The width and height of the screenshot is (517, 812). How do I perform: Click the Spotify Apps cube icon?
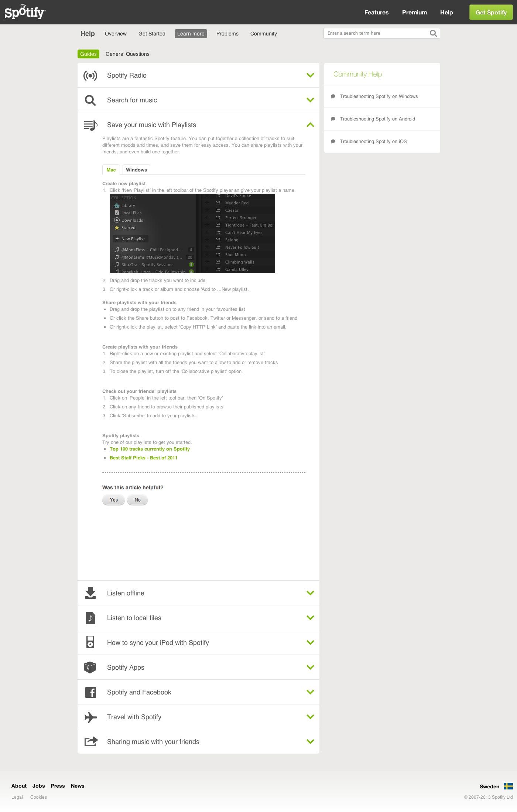(x=90, y=667)
